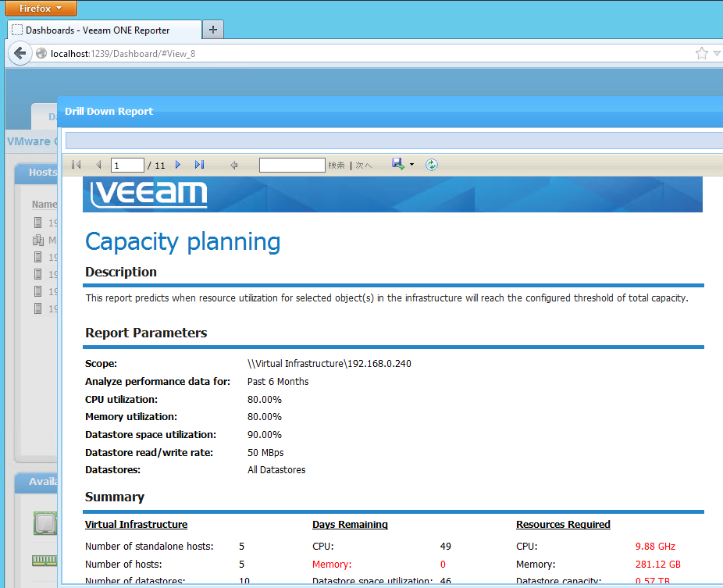The image size is (723, 588).
Task: Click the Number of hosts label
Action: click(x=123, y=565)
